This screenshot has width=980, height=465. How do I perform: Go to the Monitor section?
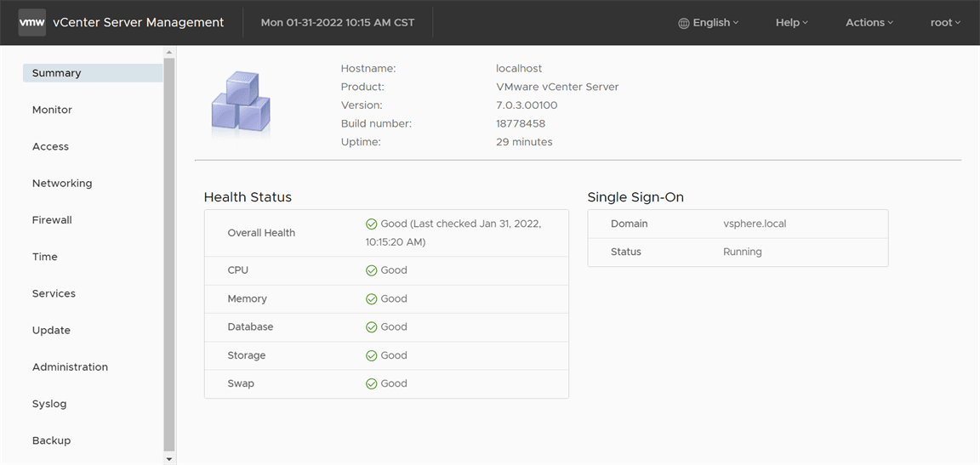[52, 110]
